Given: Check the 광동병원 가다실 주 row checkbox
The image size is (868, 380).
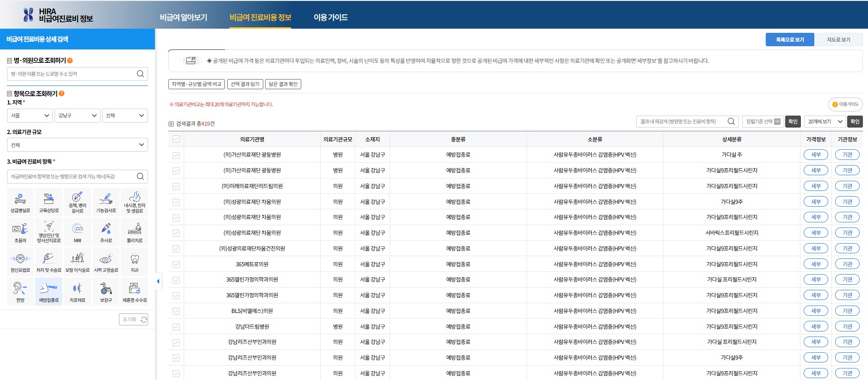Looking at the screenshot, I should point(176,155).
